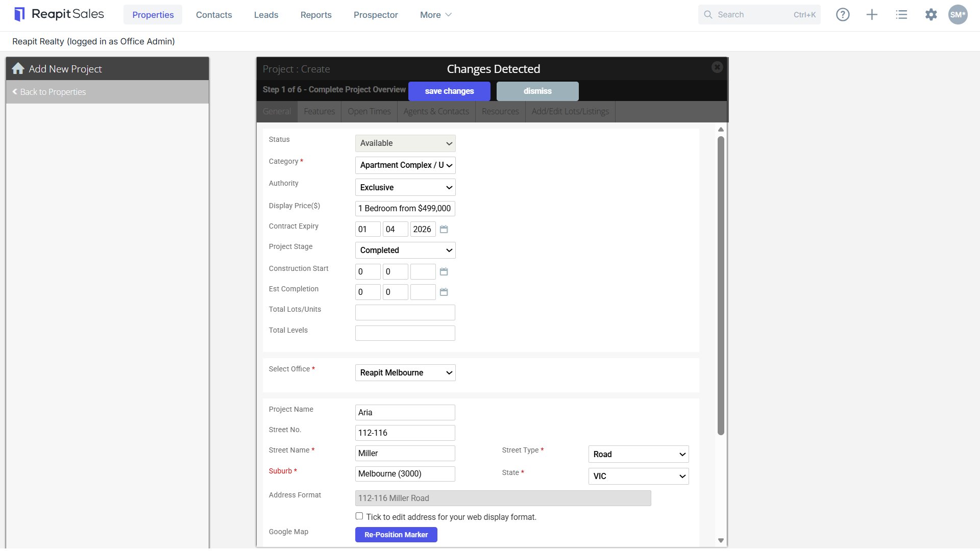Open the help question mark icon
Screen dimensions: 980x551
point(843,15)
